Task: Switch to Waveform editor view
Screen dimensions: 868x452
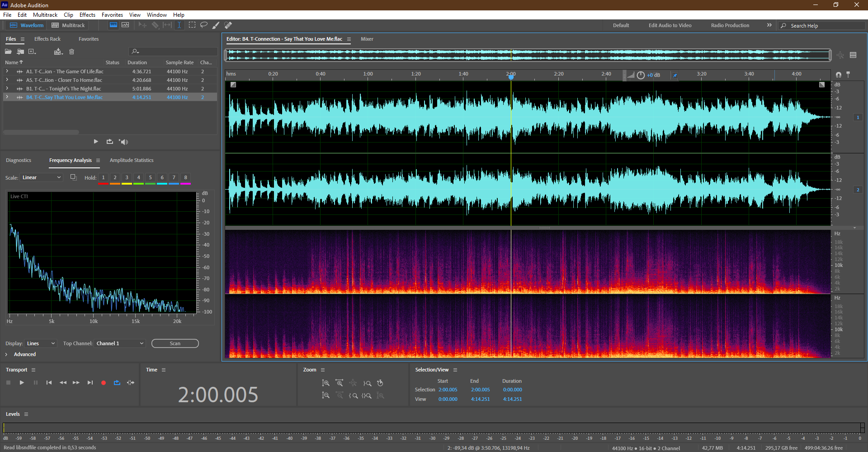Action: point(27,25)
